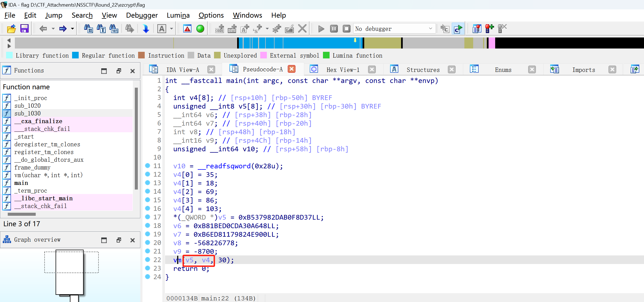Open the No debugger dropdown
The height and width of the screenshot is (302, 644).
pyautogui.click(x=430, y=29)
